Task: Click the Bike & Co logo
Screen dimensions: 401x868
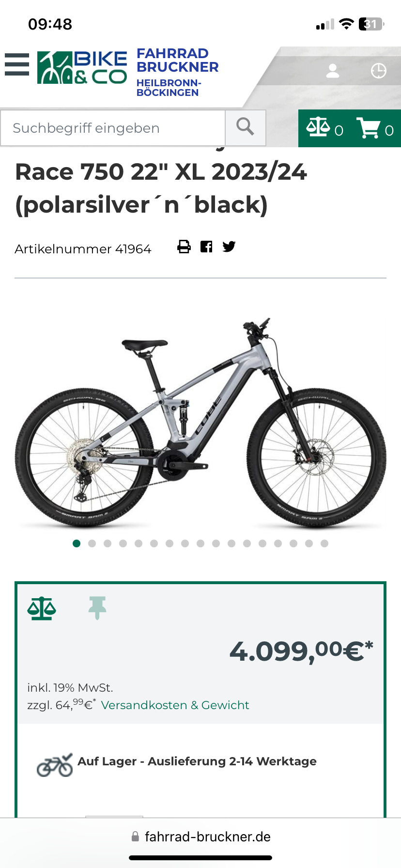Action: click(x=82, y=67)
